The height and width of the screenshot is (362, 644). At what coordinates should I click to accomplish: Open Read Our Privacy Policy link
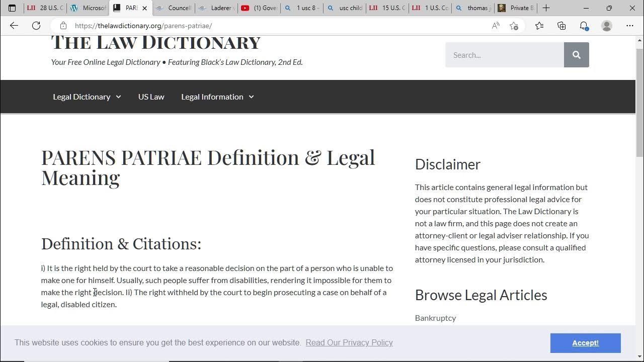coord(349,342)
